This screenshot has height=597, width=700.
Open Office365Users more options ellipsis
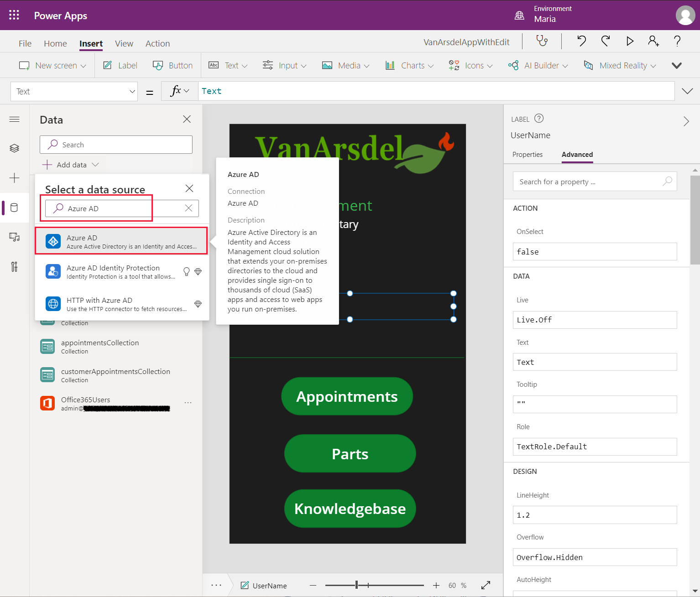(x=188, y=403)
